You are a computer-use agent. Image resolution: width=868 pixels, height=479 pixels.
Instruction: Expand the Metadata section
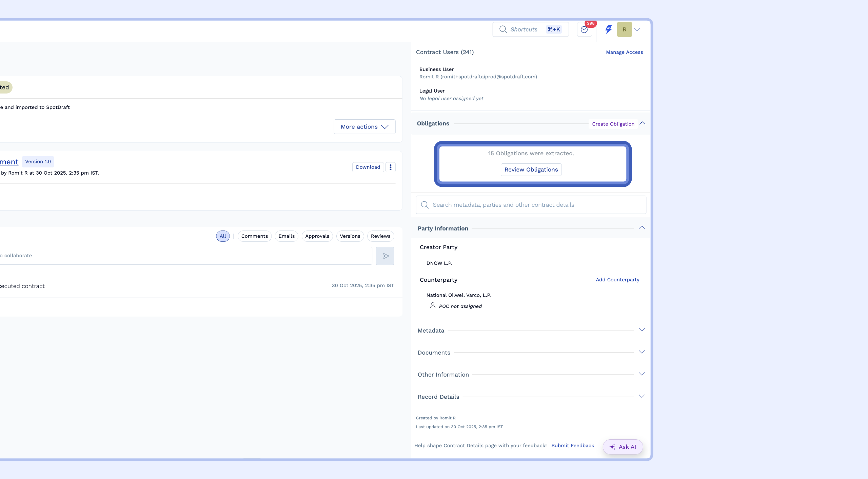[642, 330]
